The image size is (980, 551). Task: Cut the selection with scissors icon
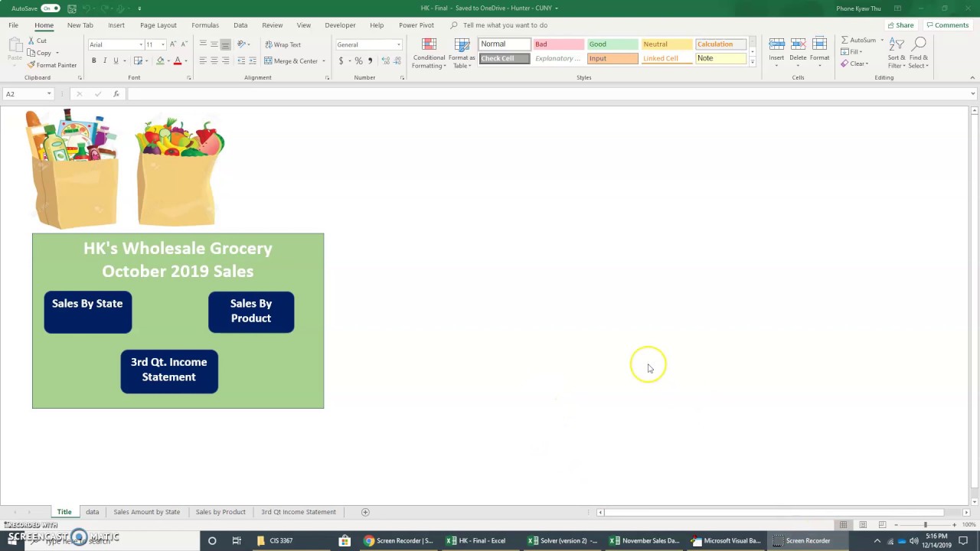pos(38,41)
